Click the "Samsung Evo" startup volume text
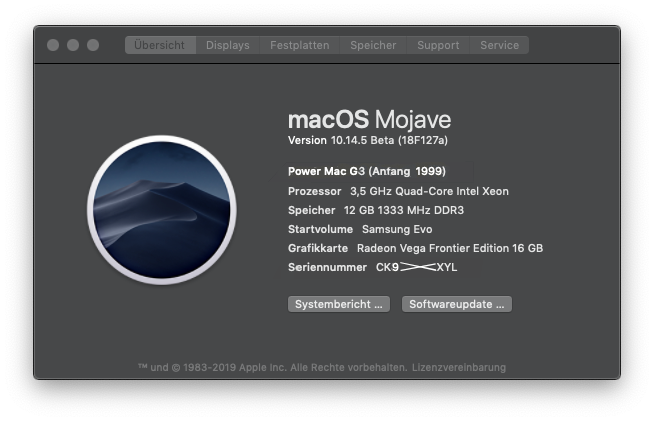The width and height of the screenshot is (654, 421). [x=397, y=229]
